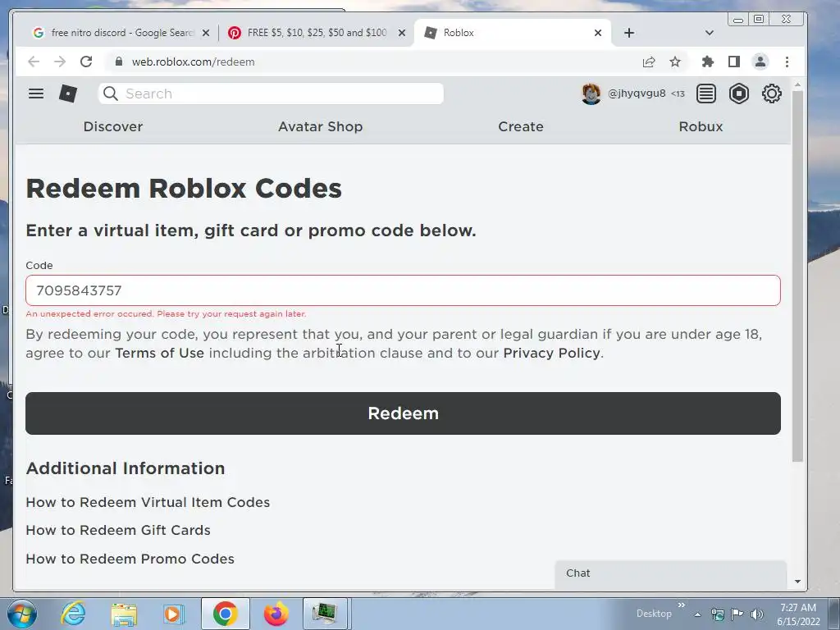This screenshot has width=840, height=630.
Task: Open the Terms of Use link
Action: pos(160,353)
